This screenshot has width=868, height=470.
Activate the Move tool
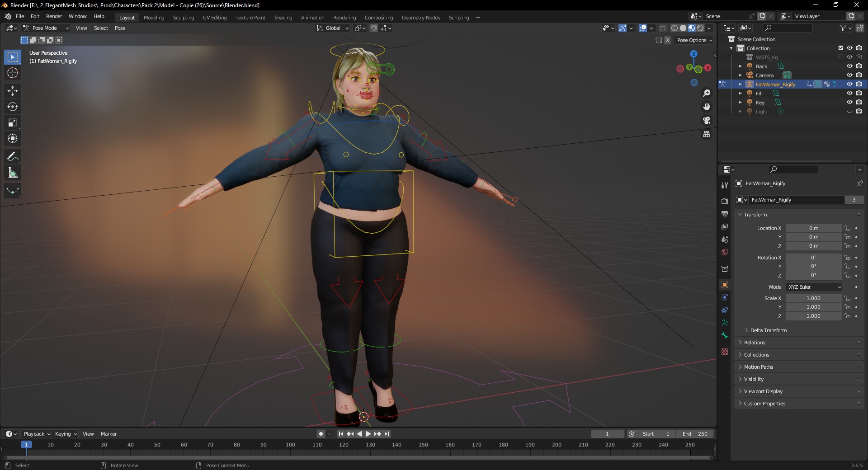[13, 91]
